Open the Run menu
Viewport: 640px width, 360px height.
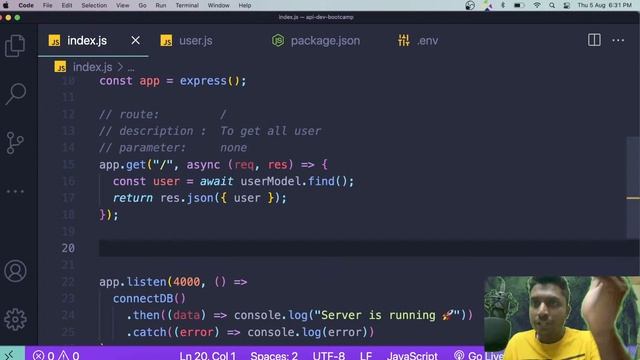161,5
